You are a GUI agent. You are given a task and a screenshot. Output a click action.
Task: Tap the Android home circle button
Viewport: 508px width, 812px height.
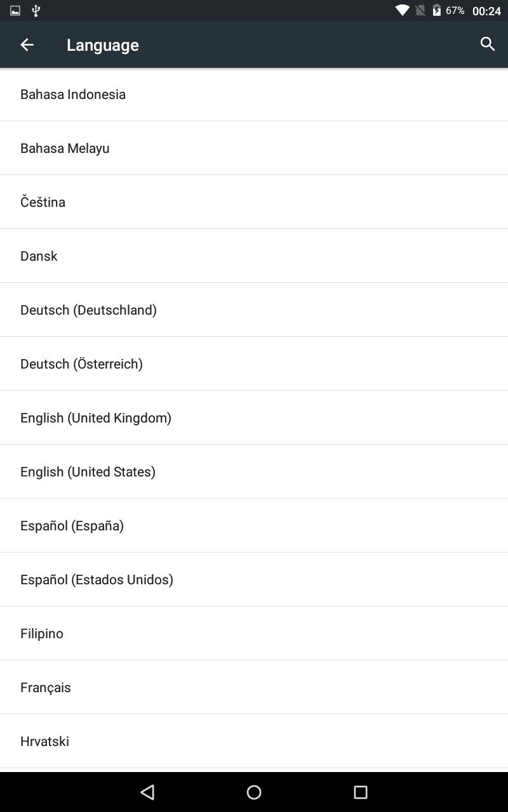[254, 792]
